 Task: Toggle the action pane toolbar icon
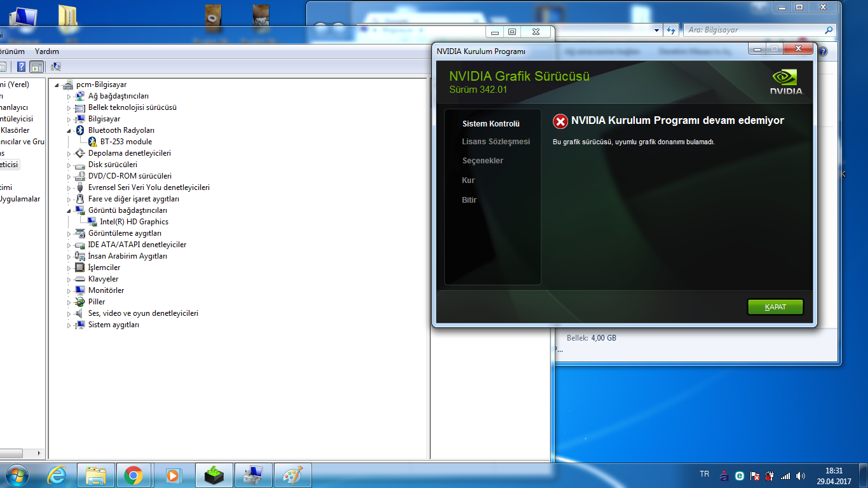point(36,67)
